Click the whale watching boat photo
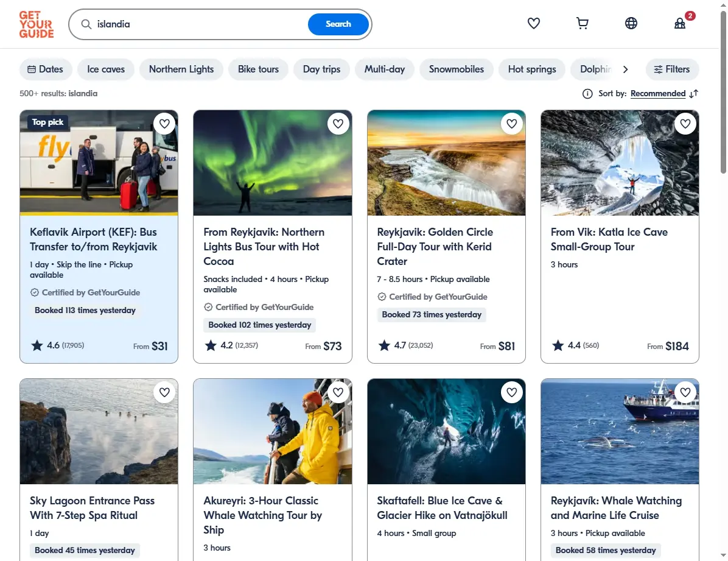The height and width of the screenshot is (561, 728). click(x=620, y=431)
